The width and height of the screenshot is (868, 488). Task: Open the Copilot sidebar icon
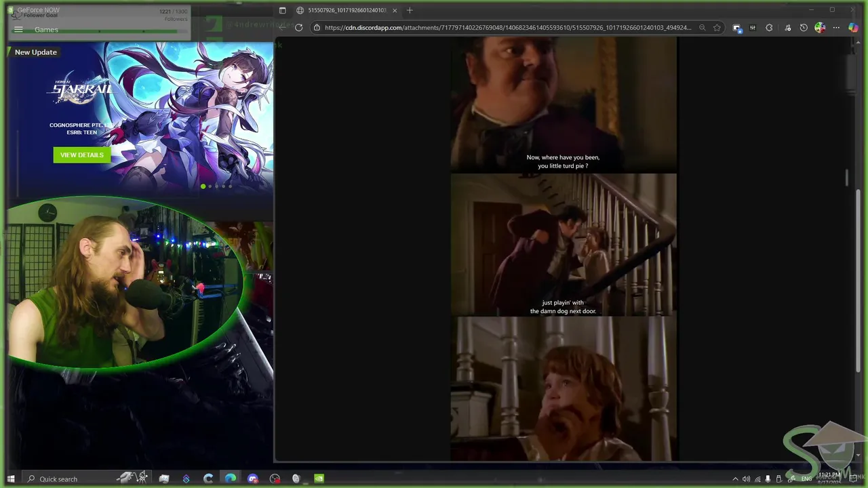pyautogui.click(x=853, y=28)
